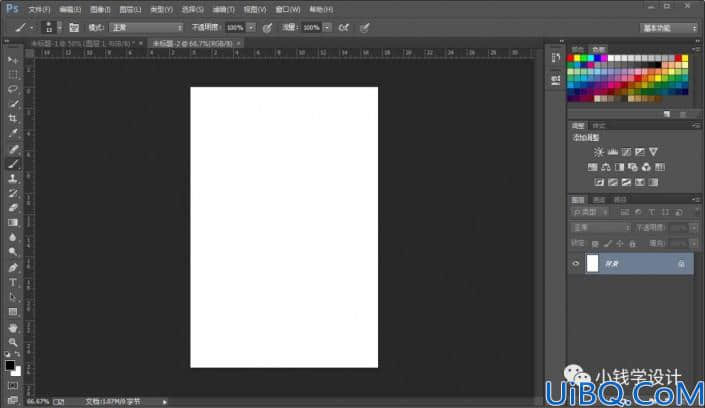Switch to the Channels tab
The width and height of the screenshot is (705, 408).
(599, 200)
